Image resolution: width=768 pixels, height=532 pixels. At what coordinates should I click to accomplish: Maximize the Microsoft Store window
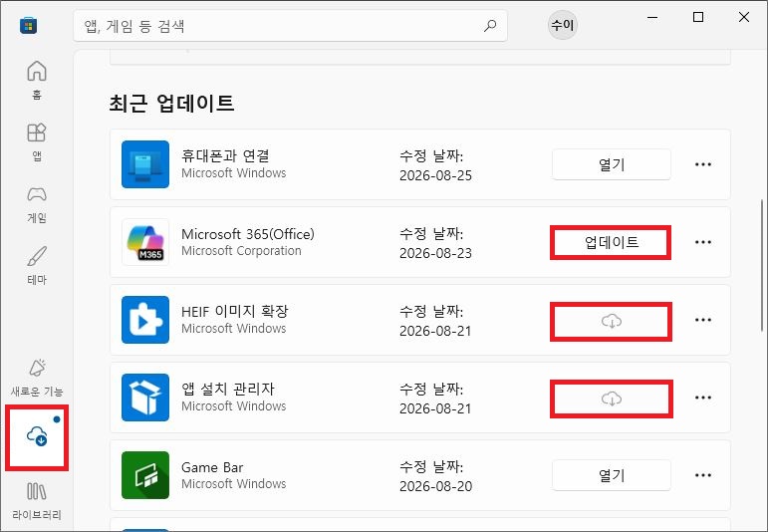coord(698,17)
